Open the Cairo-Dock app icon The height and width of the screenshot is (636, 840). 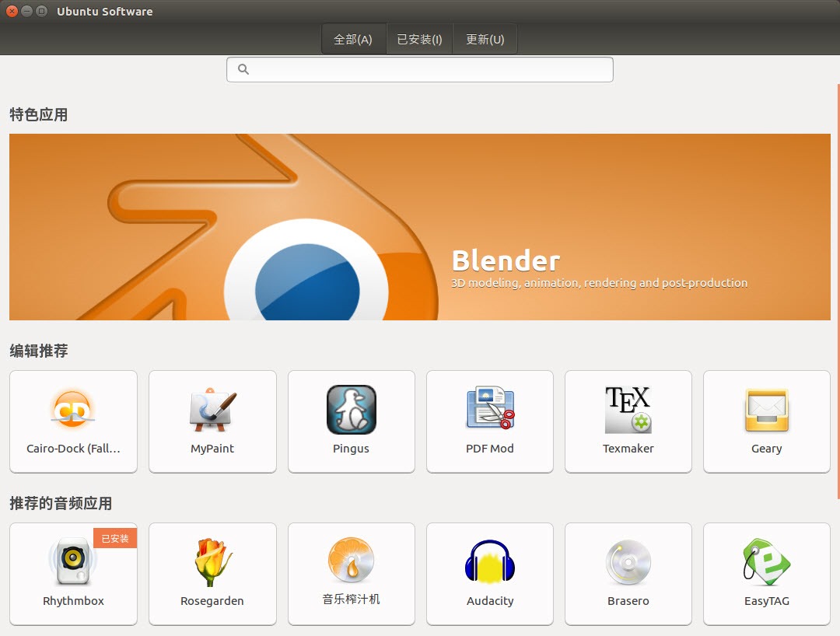(x=73, y=410)
